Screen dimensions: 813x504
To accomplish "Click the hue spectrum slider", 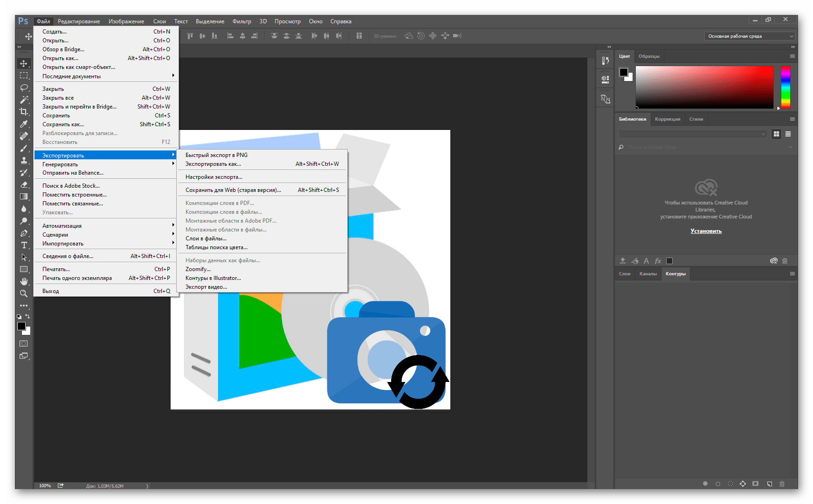I will [785, 87].
